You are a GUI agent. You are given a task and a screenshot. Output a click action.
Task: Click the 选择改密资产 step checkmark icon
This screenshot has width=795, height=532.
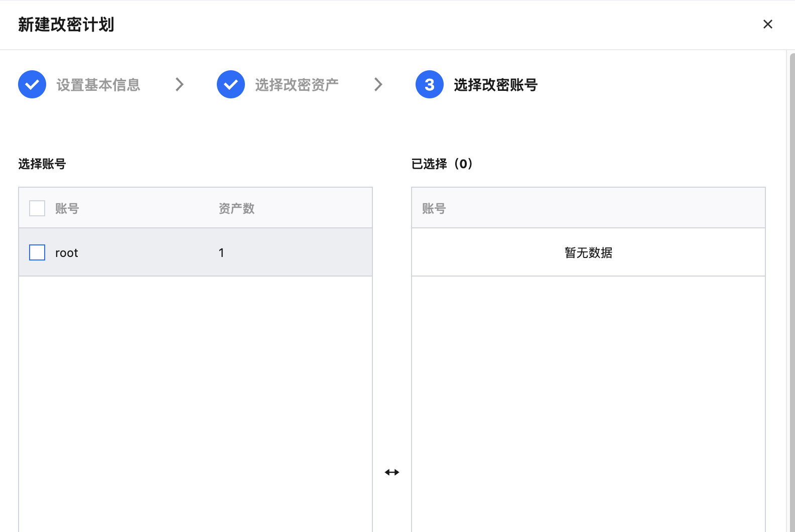(231, 84)
